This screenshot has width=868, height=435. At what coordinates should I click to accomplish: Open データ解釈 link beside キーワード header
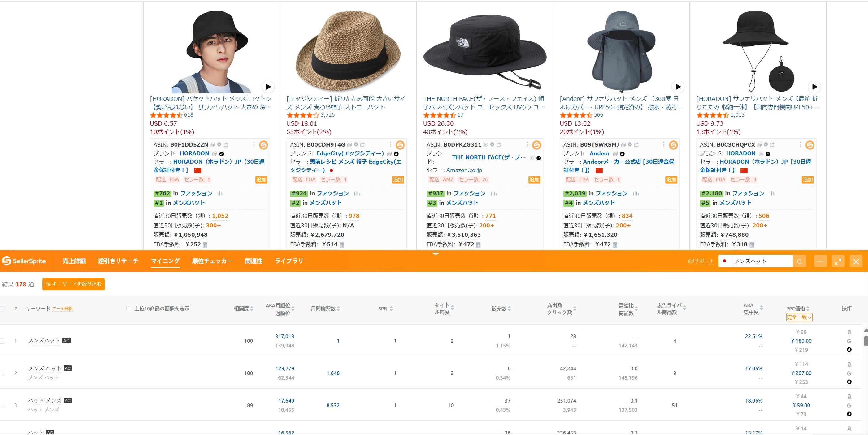[x=62, y=309]
